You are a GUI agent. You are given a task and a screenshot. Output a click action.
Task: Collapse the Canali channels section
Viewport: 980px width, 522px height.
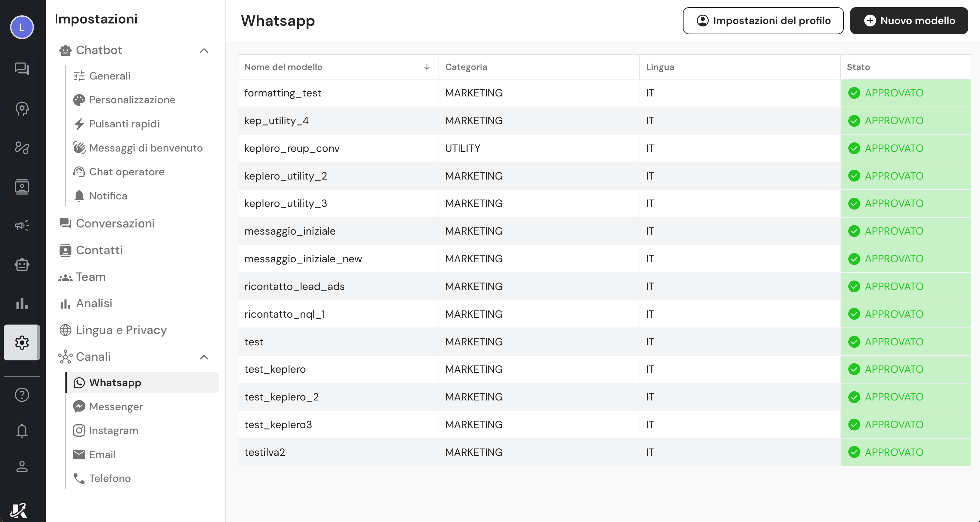pyautogui.click(x=204, y=357)
